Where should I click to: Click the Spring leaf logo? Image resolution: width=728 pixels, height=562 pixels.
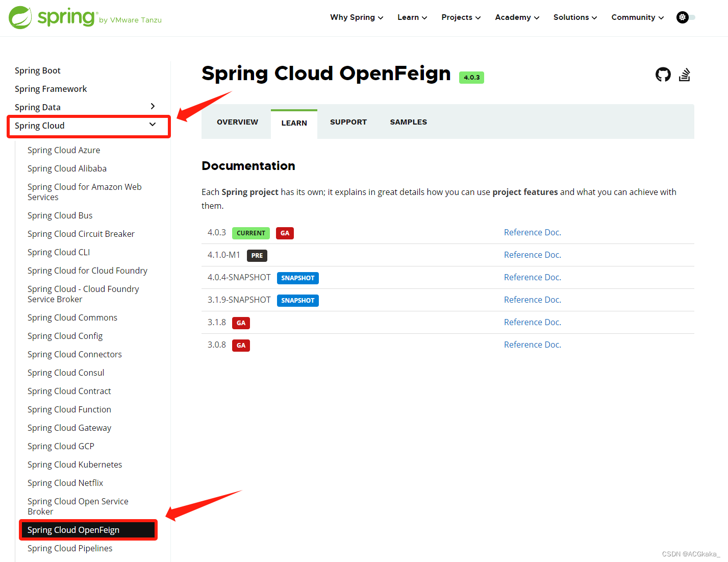(x=20, y=17)
